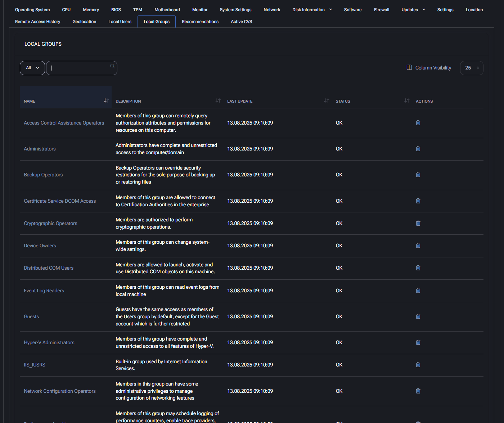This screenshot has width=504, height=423.
Task: Open Access Control Assistance Operators link
Action: click(64, 123)
